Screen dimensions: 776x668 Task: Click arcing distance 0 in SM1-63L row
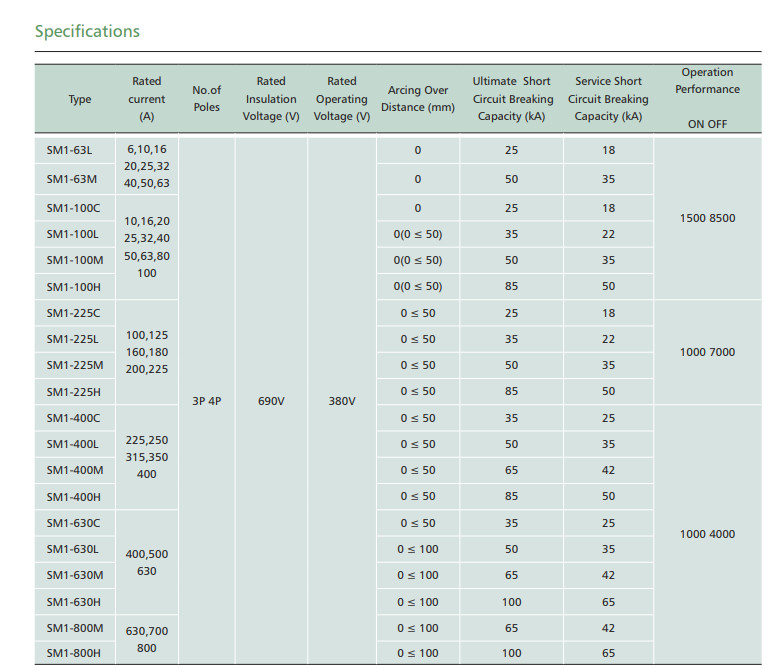pos(418,150)
